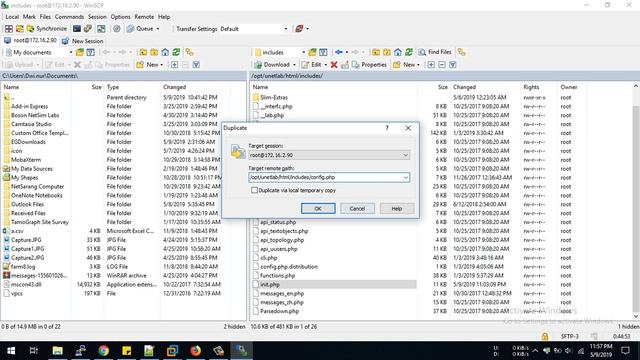640x360 pixels.
Task: Click the Find Files button
Action: (435, 52)
